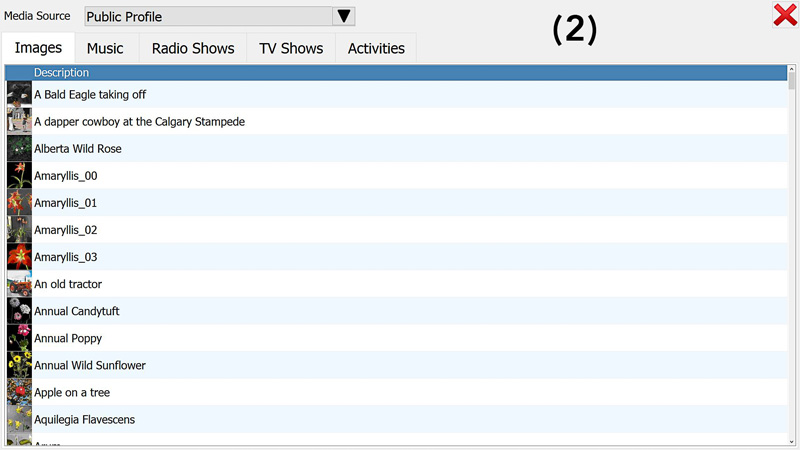
Task: Click the vertical scrollbar of the list
Action: [792, 260]
